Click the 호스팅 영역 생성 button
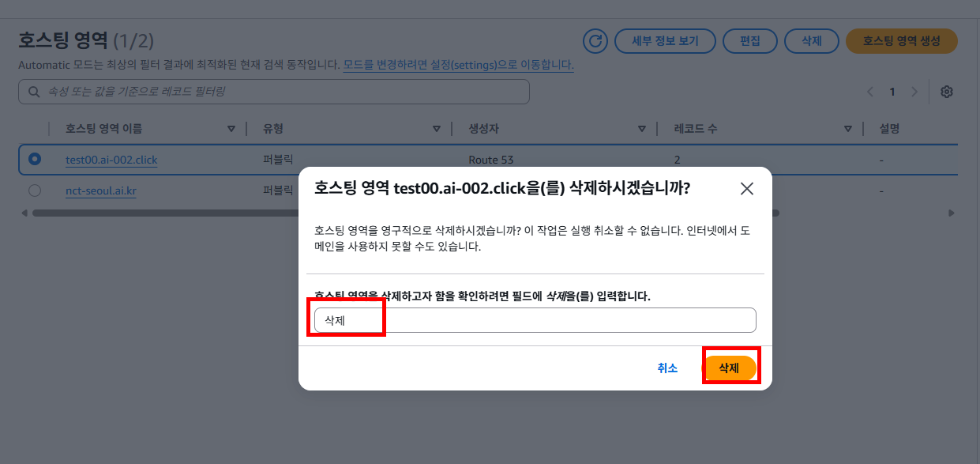Image resolution: width=980 pixels, height=464 pixels. tap(901, 41)
